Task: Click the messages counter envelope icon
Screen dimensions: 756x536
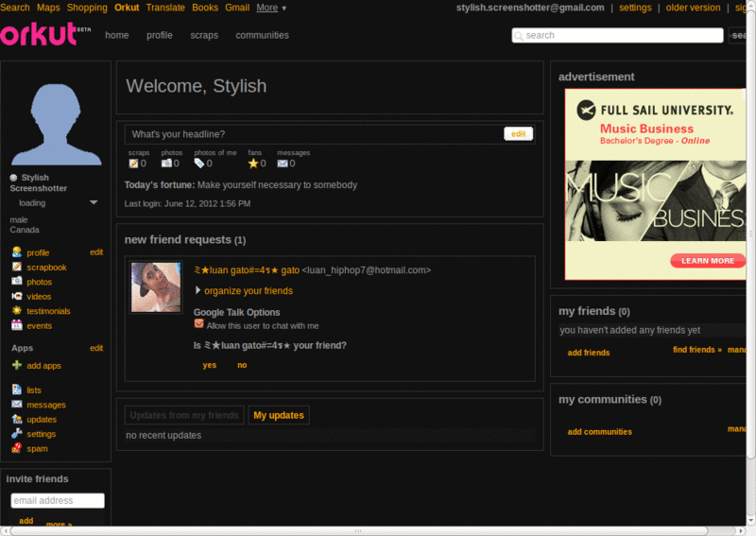Action: click(283, 164)
